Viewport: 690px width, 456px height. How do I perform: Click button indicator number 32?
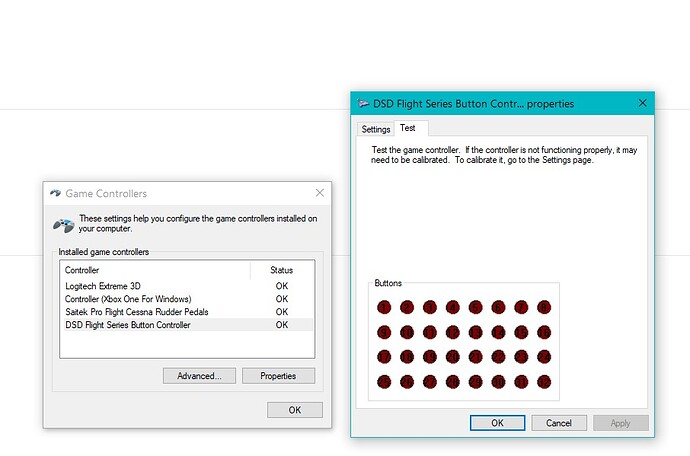point(544,381)
